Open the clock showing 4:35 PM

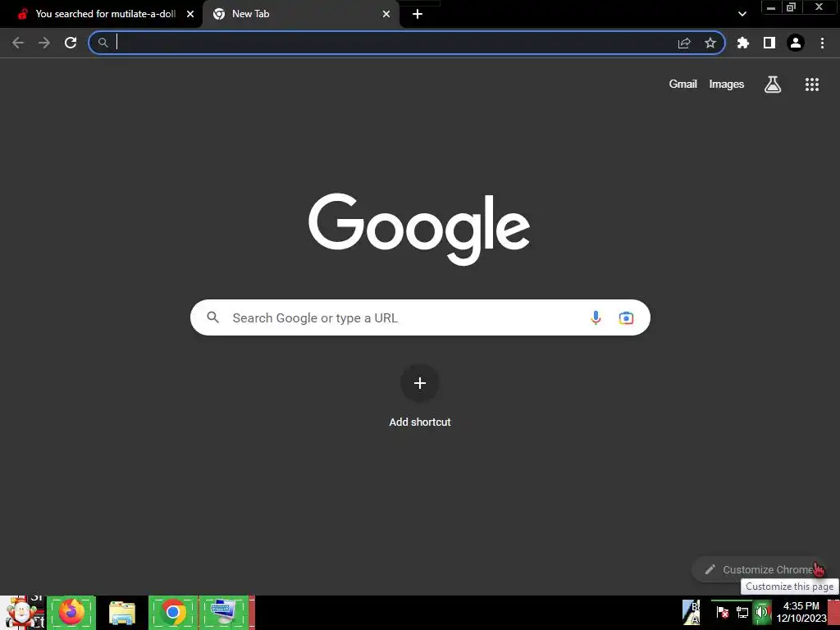(x=801, y=612)
